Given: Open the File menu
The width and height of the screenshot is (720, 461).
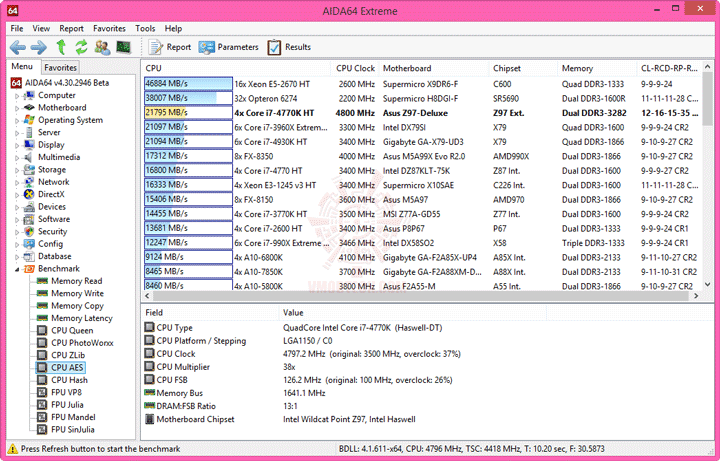Looking at the screenshot, I should (x=17, y=28).
